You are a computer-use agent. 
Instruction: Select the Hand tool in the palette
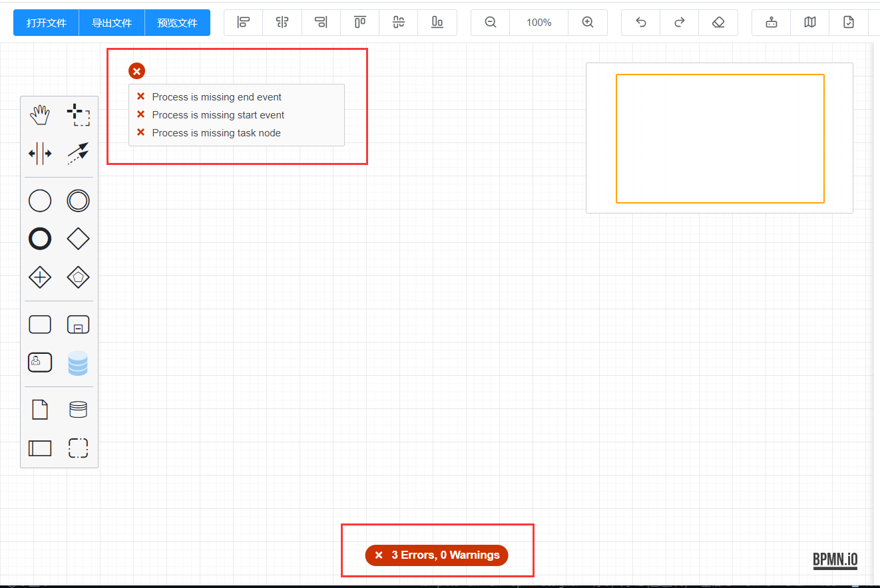point(40,114)
